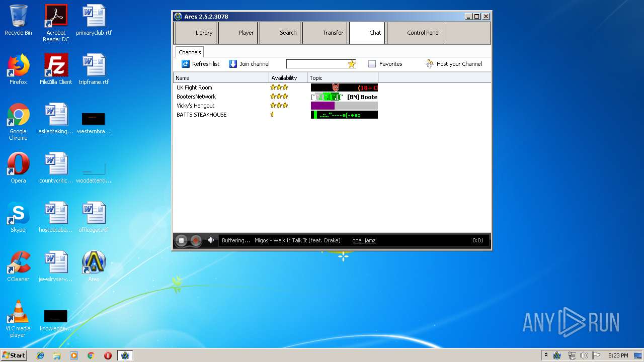Click the Vicky's Hangout purple topic
This screenshot has width=644, height=362.
(323, 106)
